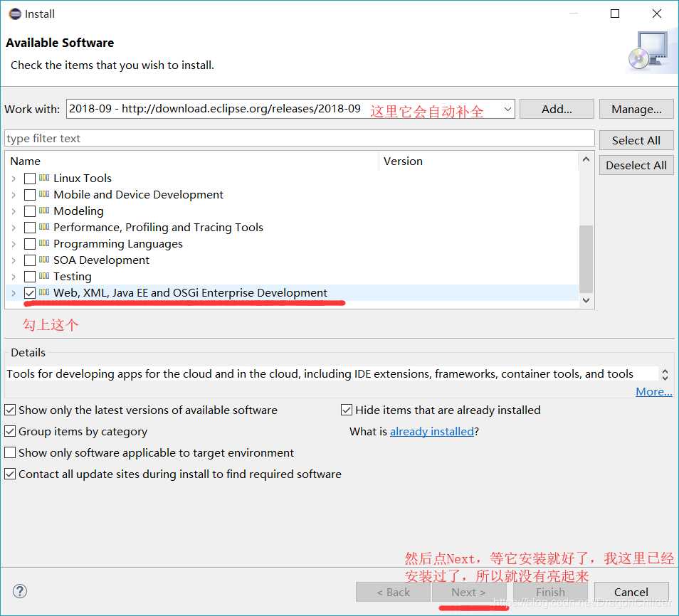
Task: Click the Details text stepper arrows
Action: pos(665,374)
